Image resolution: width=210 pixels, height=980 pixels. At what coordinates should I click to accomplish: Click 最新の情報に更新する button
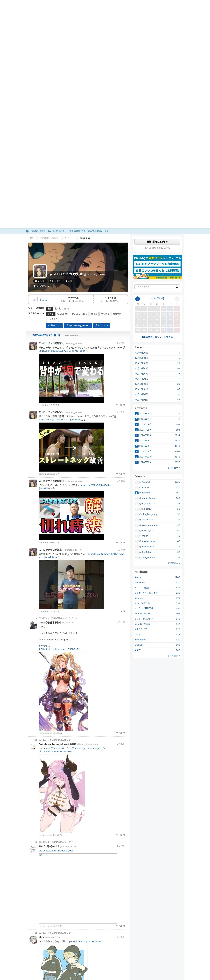157,242
